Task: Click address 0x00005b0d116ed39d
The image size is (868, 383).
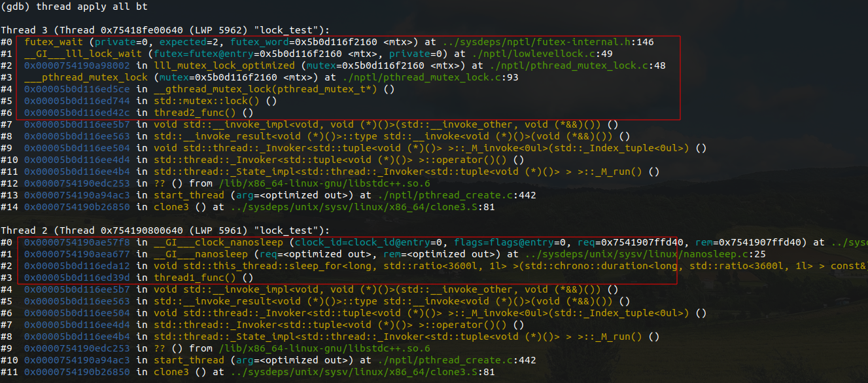Action: click(77, 278)
